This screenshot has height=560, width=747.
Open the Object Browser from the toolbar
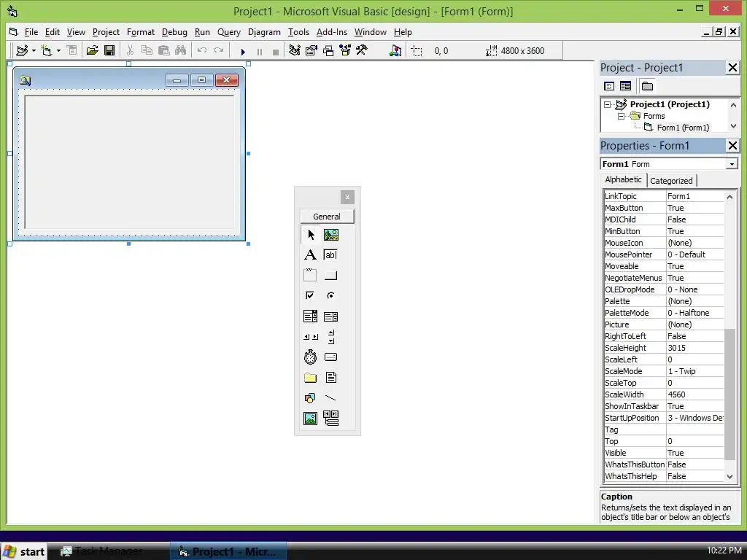[x=345, y=50]
